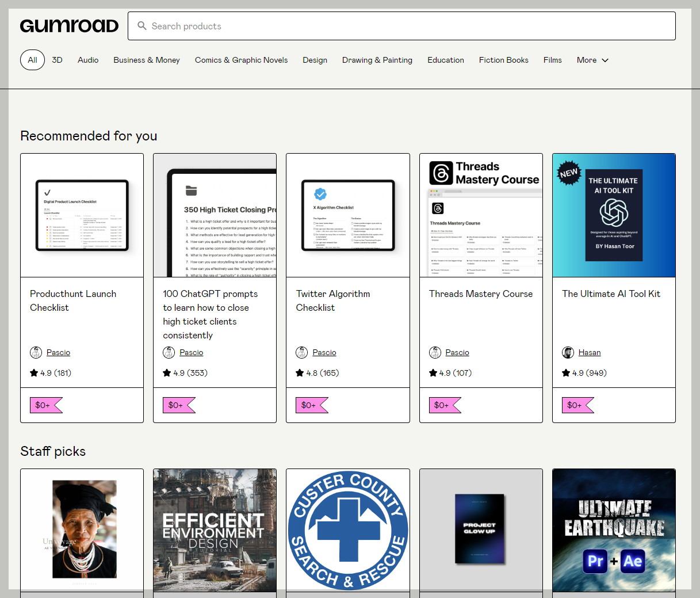The width and height of the screenshot is (700, 598).
Task: Open the Design category
Action: click(x=315, y=60)
